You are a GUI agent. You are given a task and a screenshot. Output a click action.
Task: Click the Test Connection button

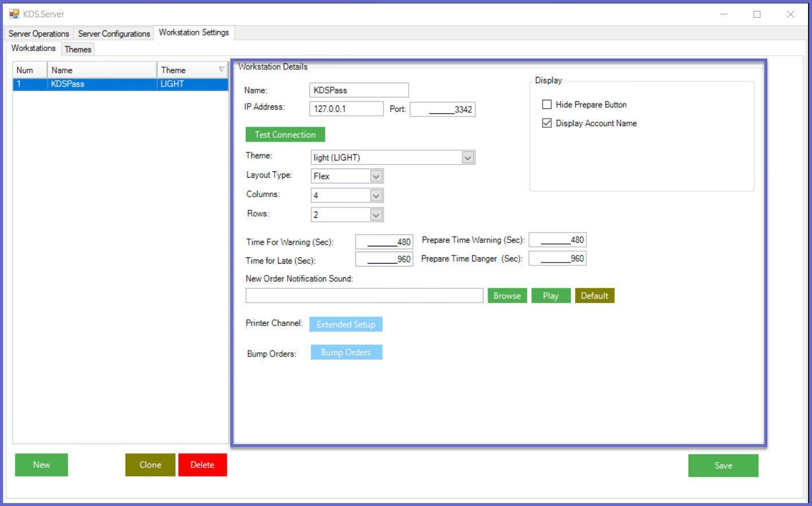(x=285, y=135)
